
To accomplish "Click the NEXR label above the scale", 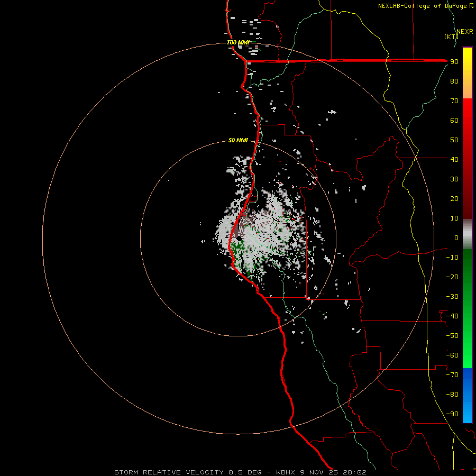I will pyautogui.click(x=464, y=32).
